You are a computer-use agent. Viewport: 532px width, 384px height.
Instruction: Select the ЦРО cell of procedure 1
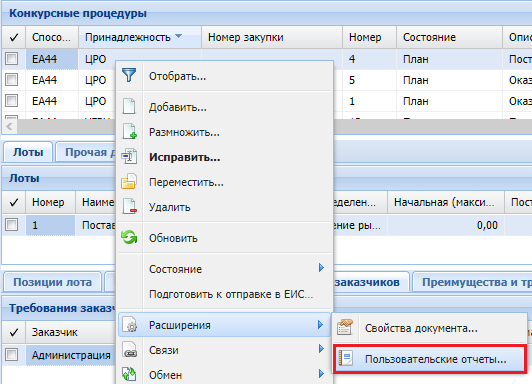(x=97, y=101)
